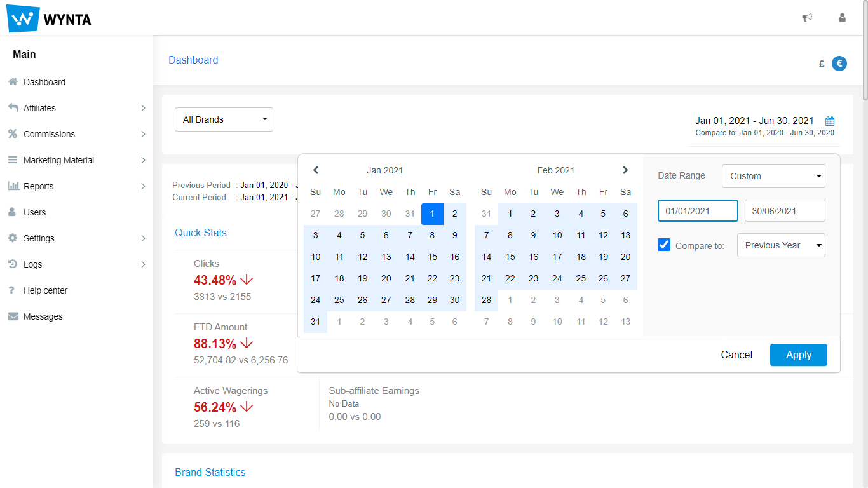Go to previous month arrow in calendar

pyautogui.click(x=316, y=170)
